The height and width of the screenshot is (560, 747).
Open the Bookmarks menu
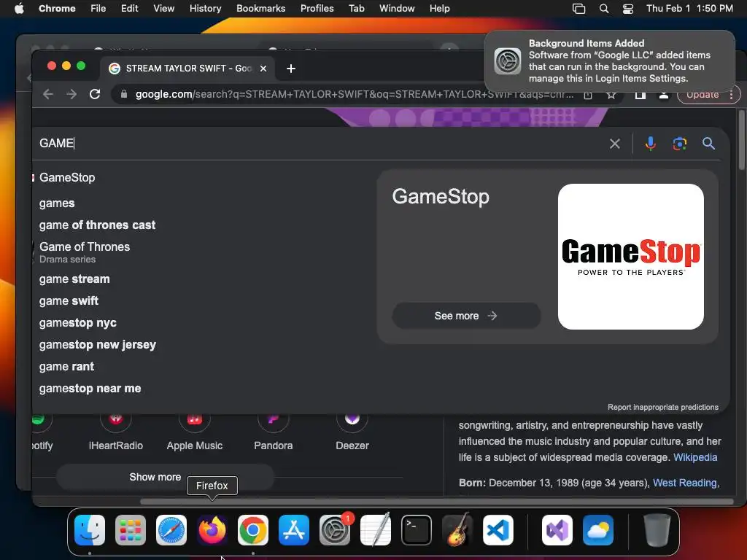pyautogui.click(x=260, y=9)
